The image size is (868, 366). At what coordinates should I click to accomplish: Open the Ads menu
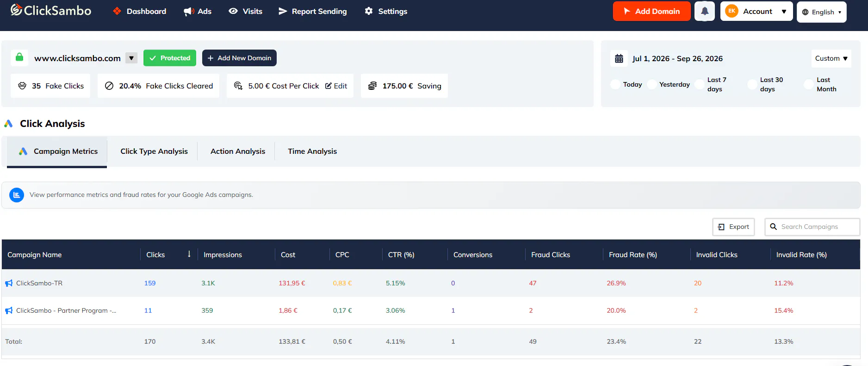tap(198, 11)
